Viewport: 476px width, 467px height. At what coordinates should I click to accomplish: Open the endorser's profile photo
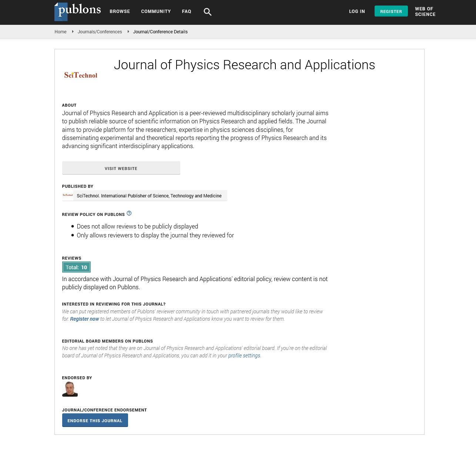click(x=70, y=389)
